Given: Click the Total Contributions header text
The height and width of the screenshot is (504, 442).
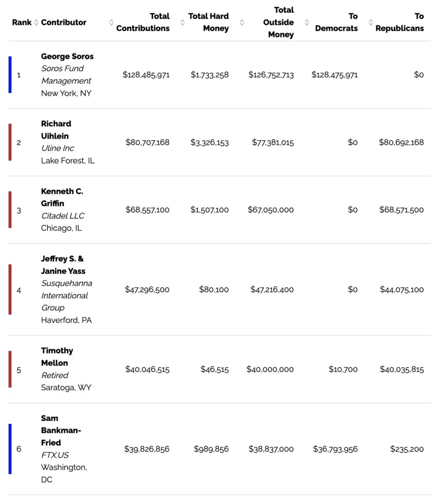Looking at the screenshot, I should pyautogui.click(x=143, y=23).
